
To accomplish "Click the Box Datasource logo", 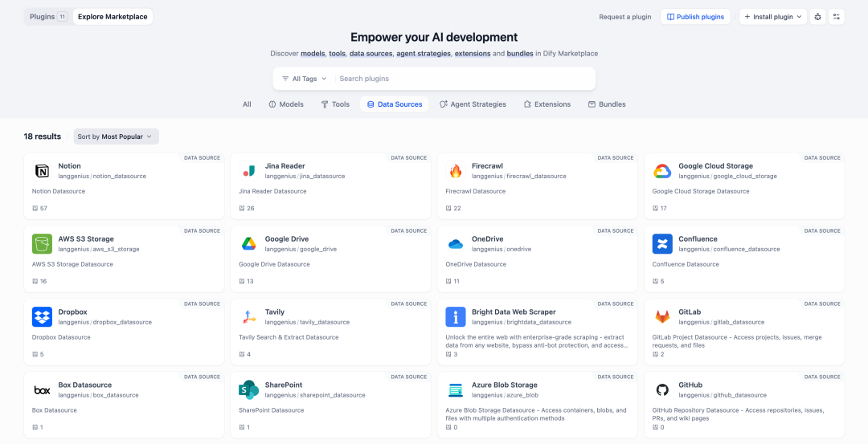I will (42, 390).
